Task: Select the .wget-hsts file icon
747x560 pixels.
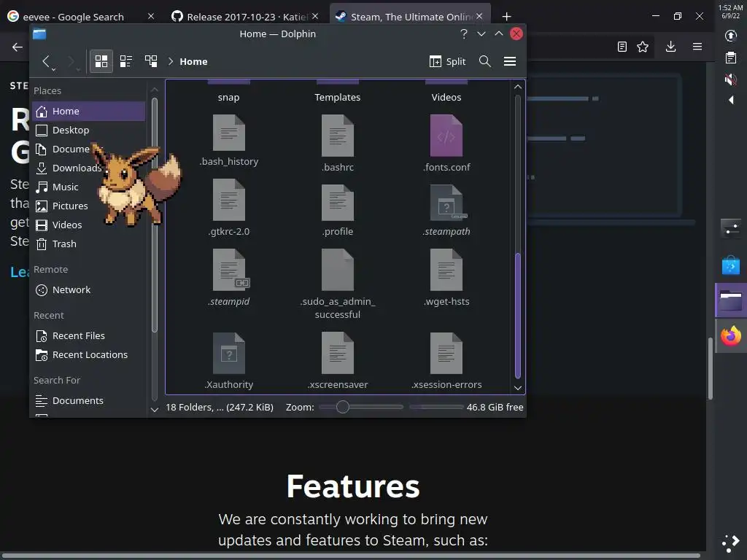Action: coord(446,270)
